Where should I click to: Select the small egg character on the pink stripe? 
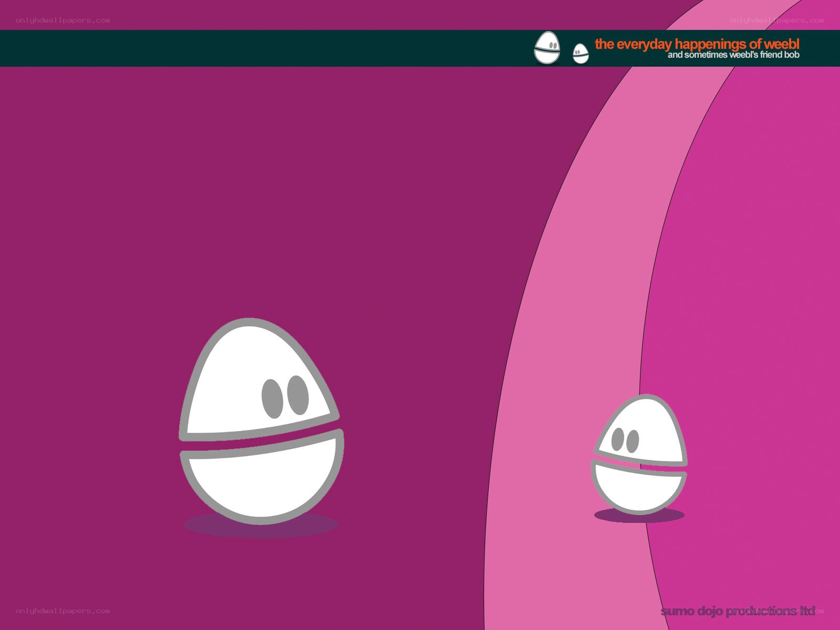639,455
